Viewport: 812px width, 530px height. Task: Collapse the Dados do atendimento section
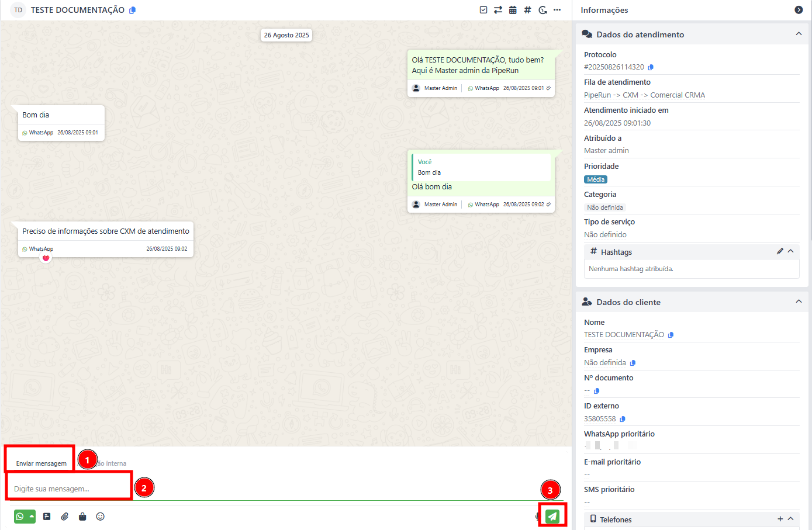(x=799, y=34)
